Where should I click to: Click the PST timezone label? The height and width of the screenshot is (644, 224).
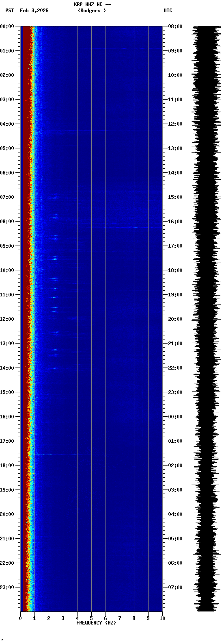click(x=10, y=11)
